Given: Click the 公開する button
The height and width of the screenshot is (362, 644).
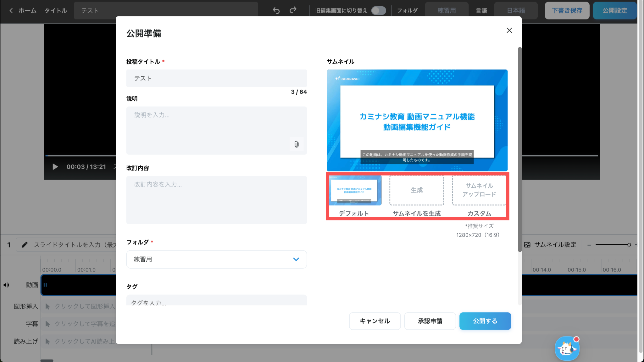Looking at the screenshot, I should [x=485, y=321].
